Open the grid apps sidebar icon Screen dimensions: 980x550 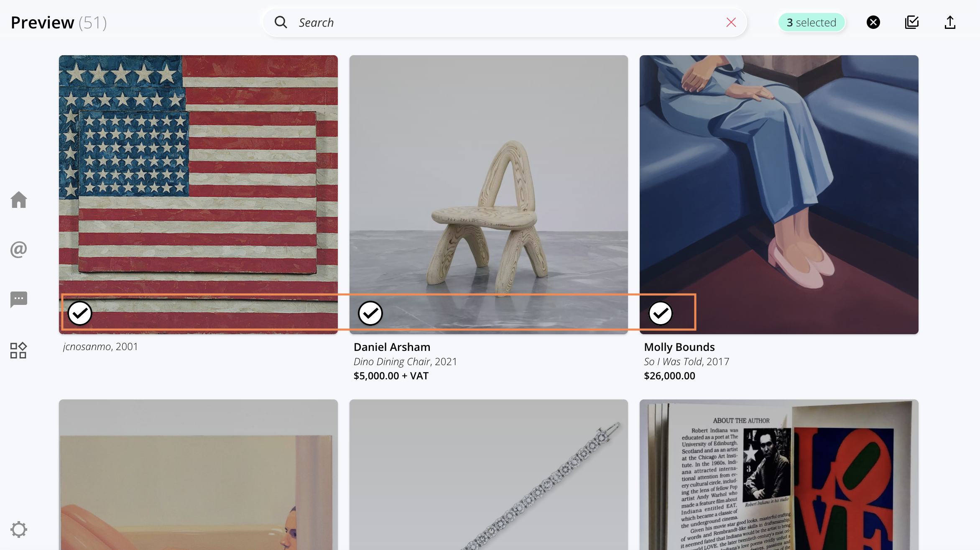[19, 350]
